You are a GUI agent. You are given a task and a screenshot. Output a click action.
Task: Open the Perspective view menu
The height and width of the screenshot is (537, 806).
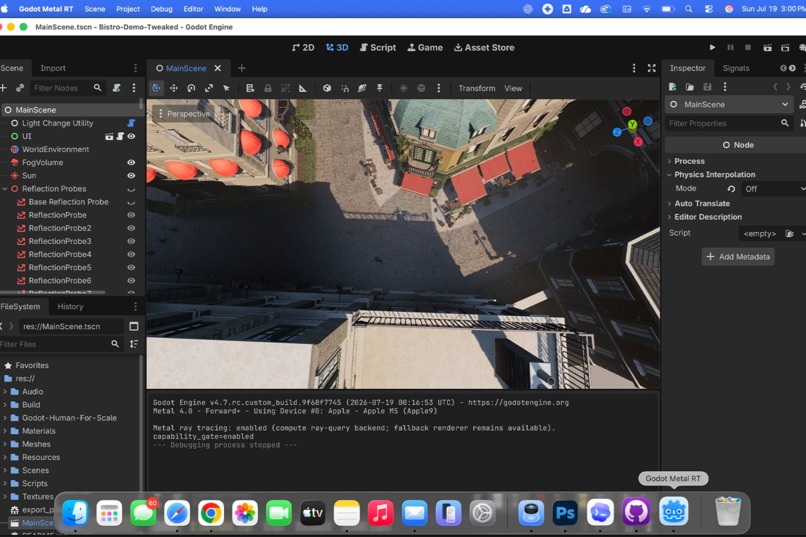(184, 114)
